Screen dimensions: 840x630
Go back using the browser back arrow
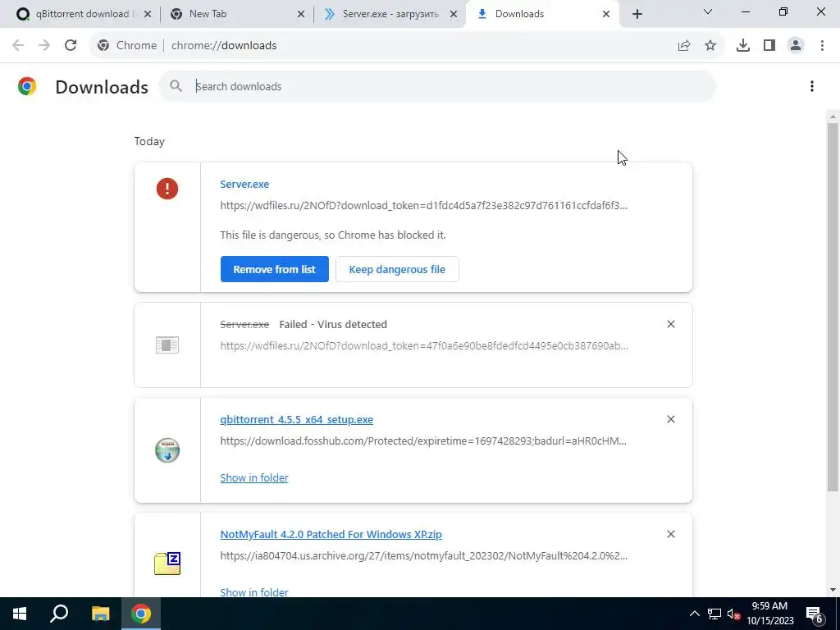click(x=18, y=46)
